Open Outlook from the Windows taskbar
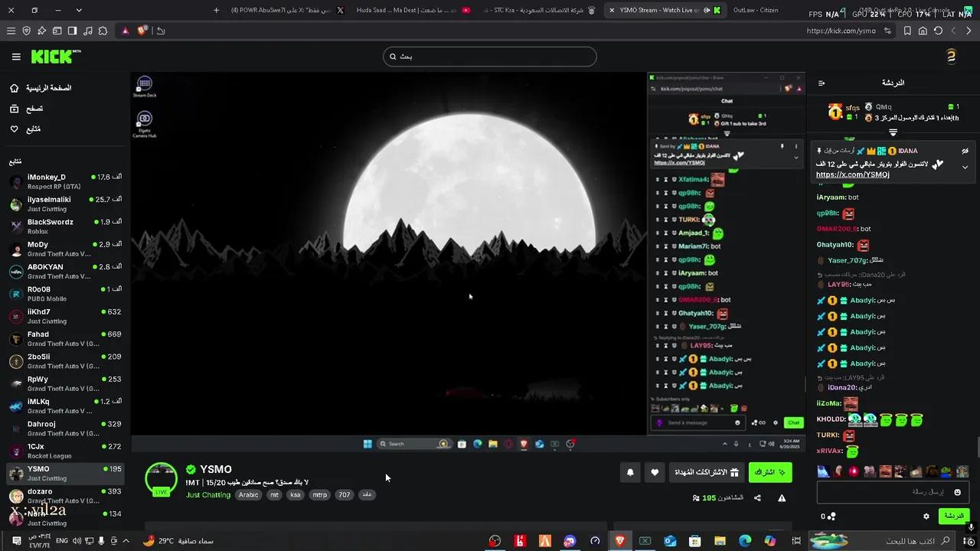The height and width of the screenshot is (551, 980). (x=670, y=541)
